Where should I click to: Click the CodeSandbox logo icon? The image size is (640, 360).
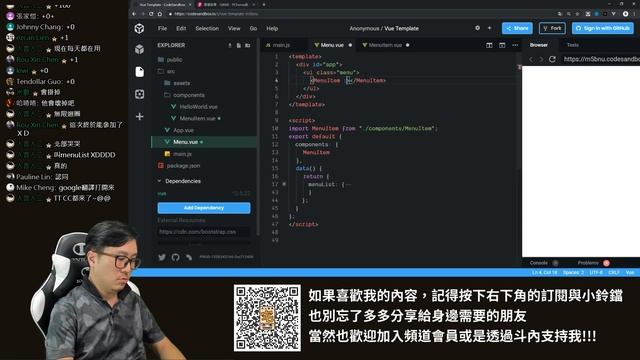coord(140,28)
